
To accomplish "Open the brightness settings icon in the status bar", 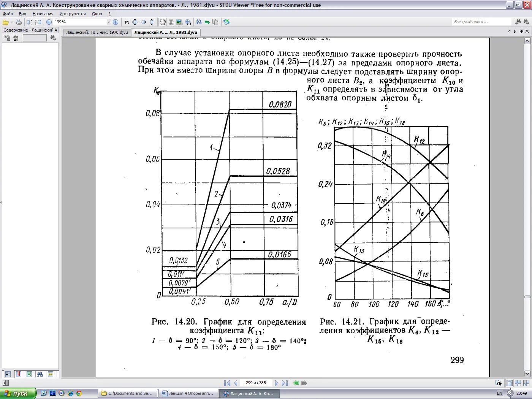I will tap(499, 383).
